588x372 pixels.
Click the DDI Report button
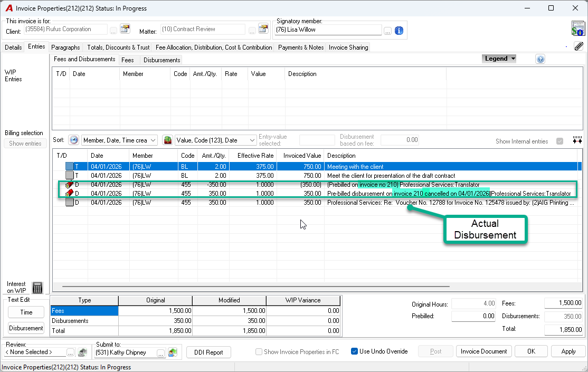click(x=208, y=352)
